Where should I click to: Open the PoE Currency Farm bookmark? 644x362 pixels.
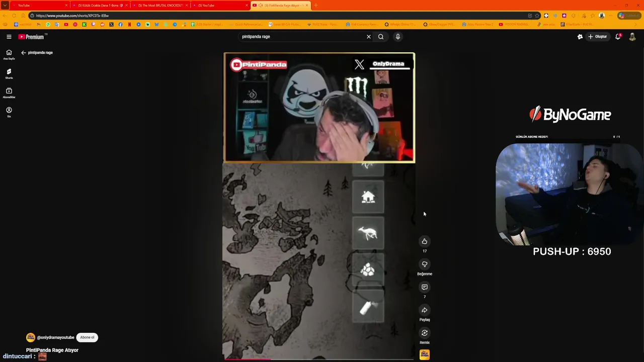click(363, 24)
